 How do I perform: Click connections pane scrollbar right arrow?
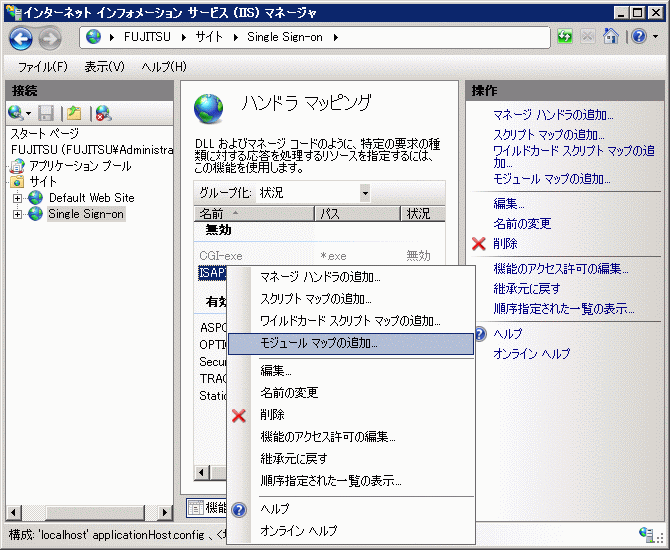pos(164,512)
